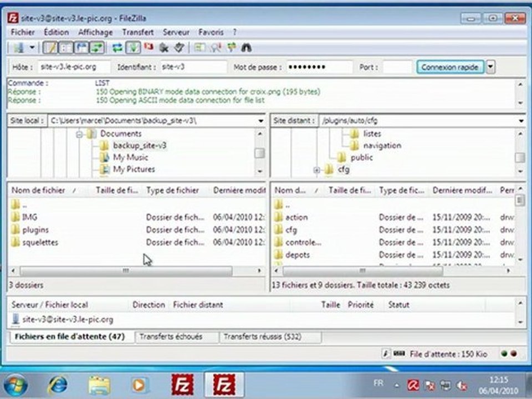Switch to Fichiers en file d'attente tab
Viewport: 532px width, 399px height.
point(70,336)
